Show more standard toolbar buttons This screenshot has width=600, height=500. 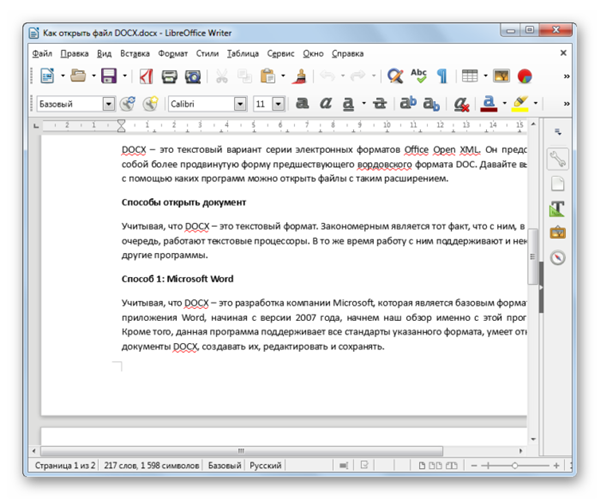567,76
